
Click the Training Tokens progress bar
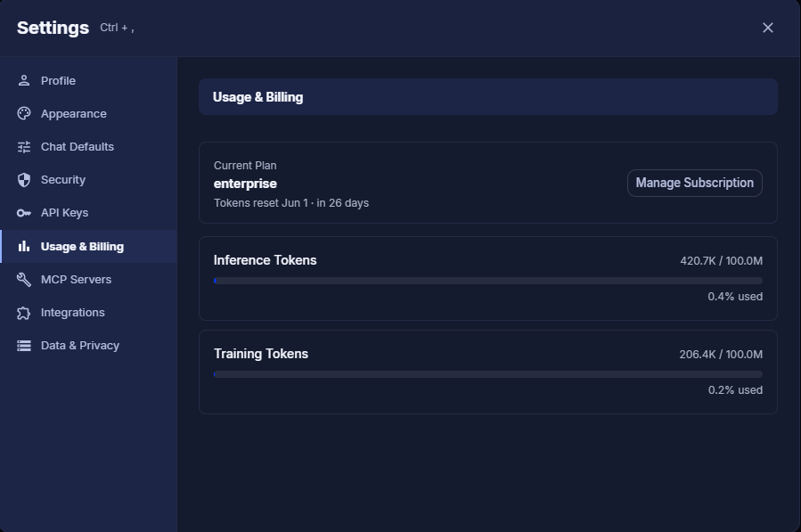pyautogui.click(x=488, y=374)
